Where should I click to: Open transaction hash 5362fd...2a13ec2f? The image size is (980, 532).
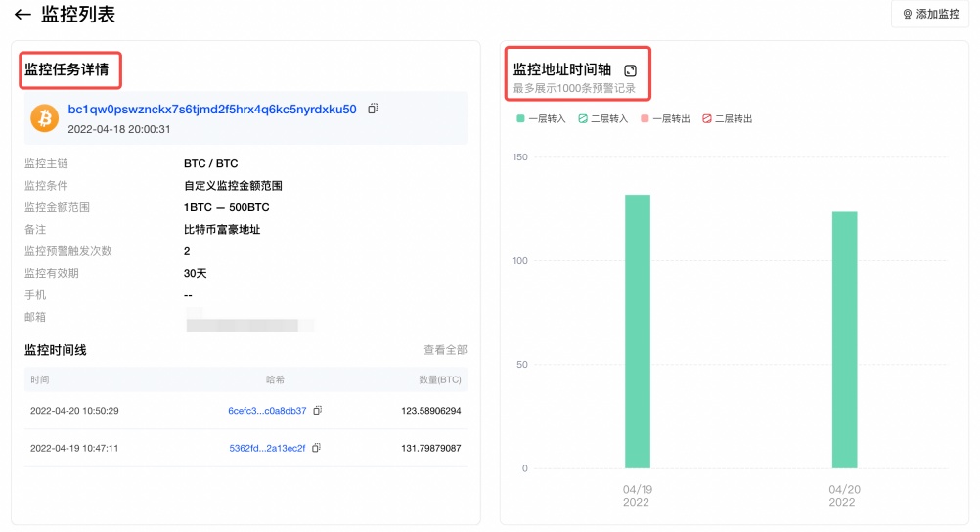click(267, 448)
